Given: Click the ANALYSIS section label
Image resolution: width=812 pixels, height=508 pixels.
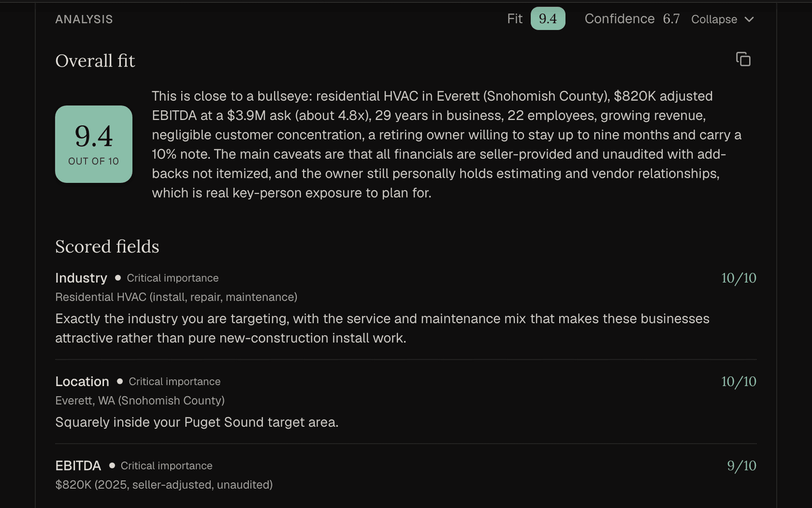Looking at the screenshot, I should coord(84,19).
